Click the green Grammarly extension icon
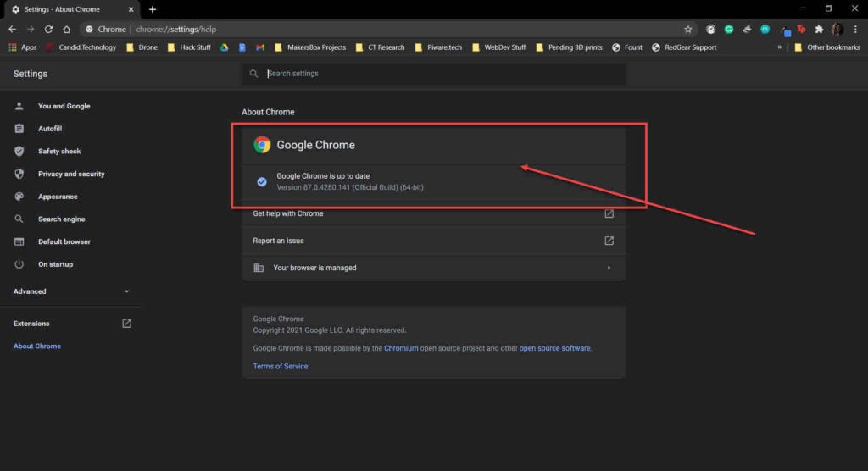 point(729,30)
